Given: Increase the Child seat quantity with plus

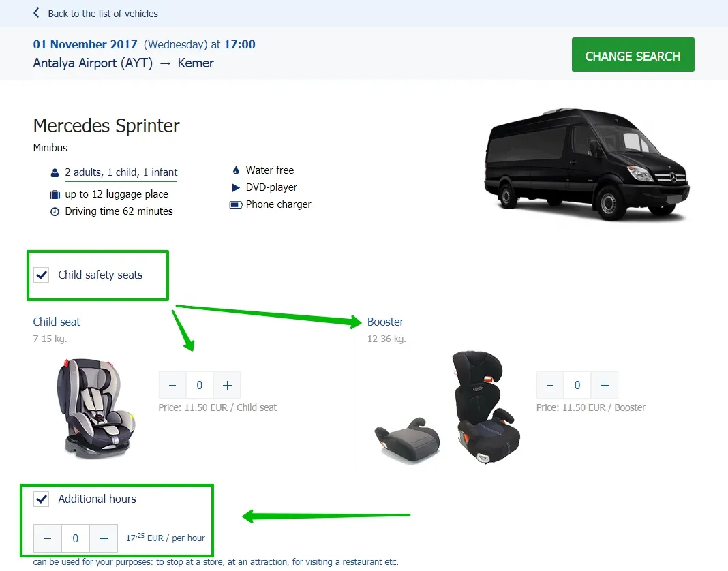Looking at the screenshot, I should click(x=227, y=385).
